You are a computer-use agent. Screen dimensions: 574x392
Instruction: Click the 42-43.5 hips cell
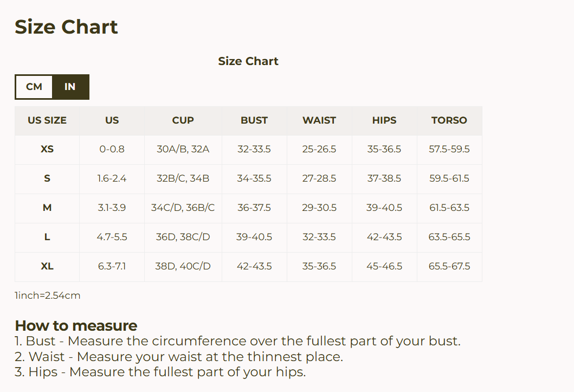coord(384,237)
